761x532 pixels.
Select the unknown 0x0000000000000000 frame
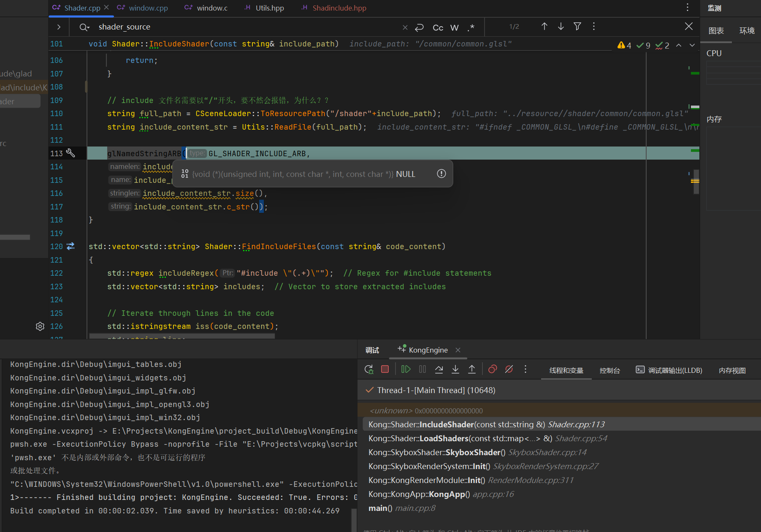coord(559,411)
